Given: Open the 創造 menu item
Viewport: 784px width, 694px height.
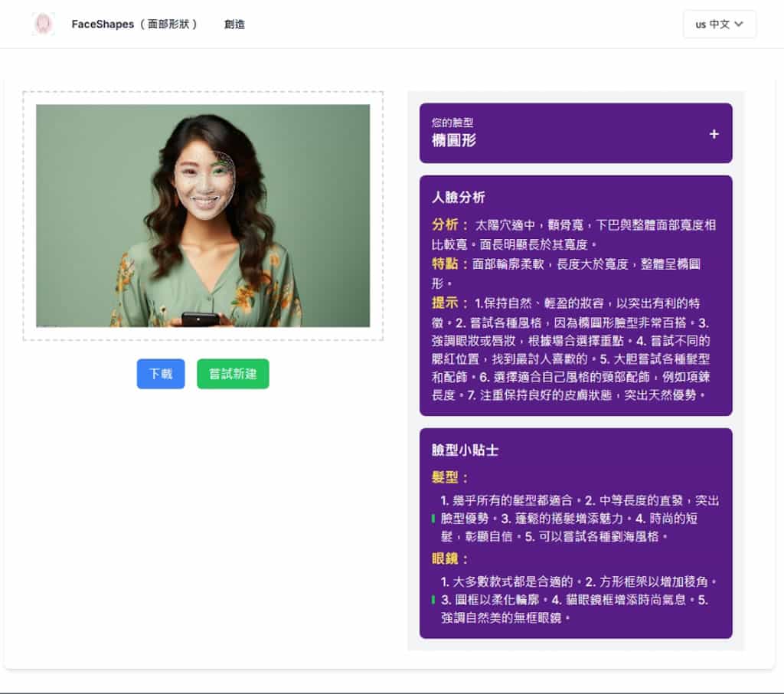Looking at the screenshot, I should 234,24.
